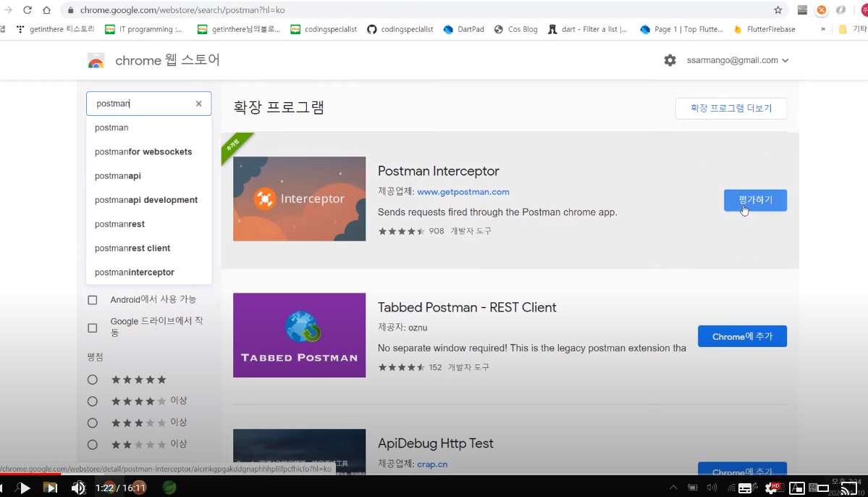868x497 pixels.
Task: Select the four stars 이상 rating filter
Action: 93,401
